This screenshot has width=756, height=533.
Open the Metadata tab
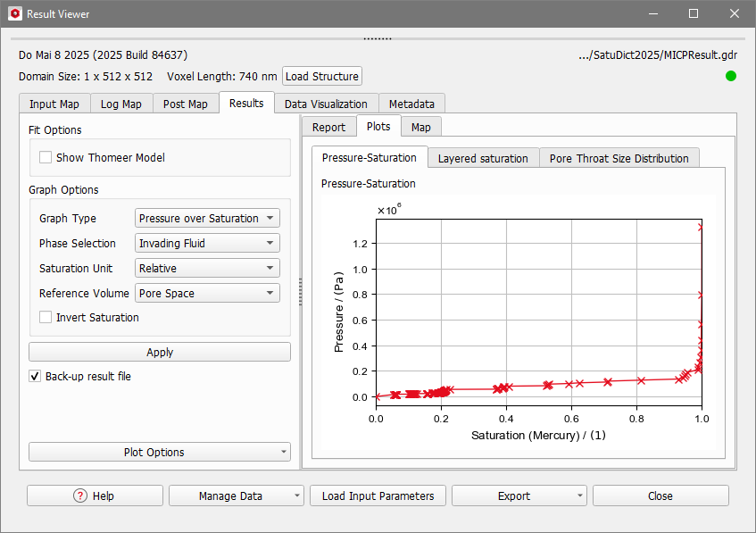click(411, 104)
